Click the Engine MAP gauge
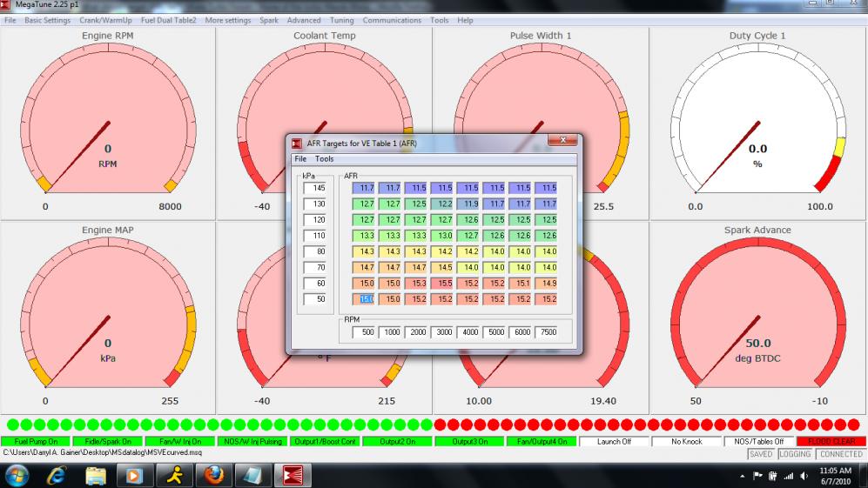Image resolution: width=868 pixels, height=488 pixels. pos(108,318)
